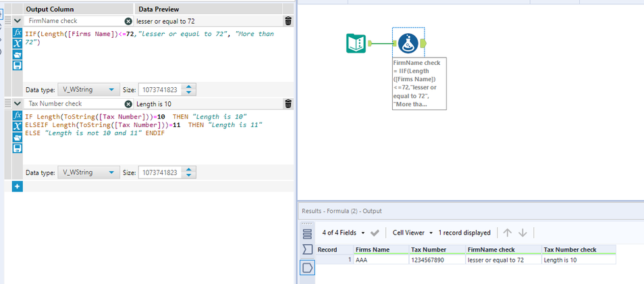Show metadata view in Results sidebar
This screenshot has height=284, width=644.
307,249
